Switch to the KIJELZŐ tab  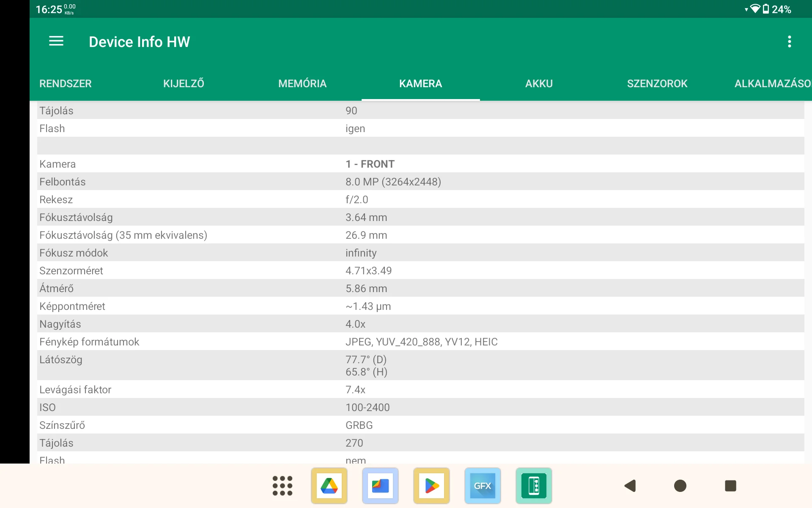(184, 83)
